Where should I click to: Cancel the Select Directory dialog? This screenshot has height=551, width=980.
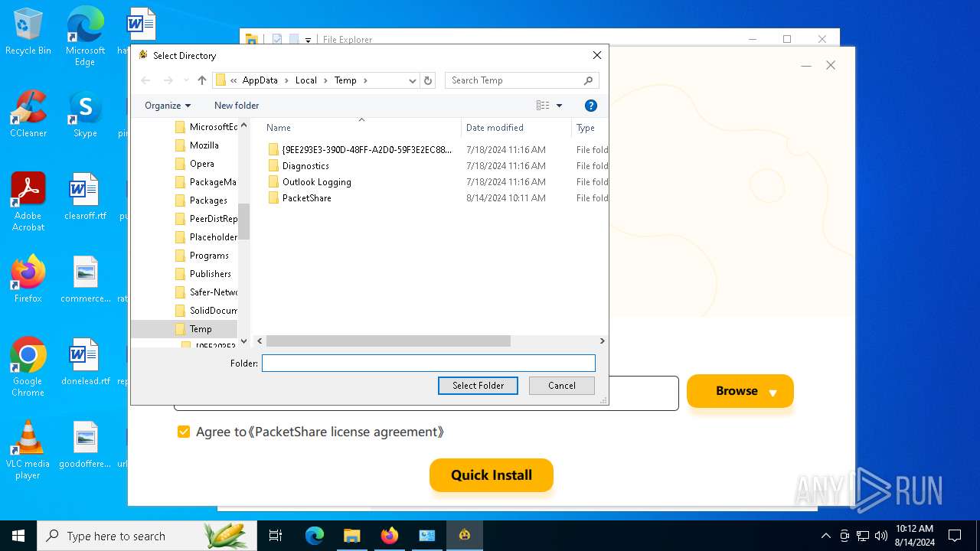(x=561, y=386)
